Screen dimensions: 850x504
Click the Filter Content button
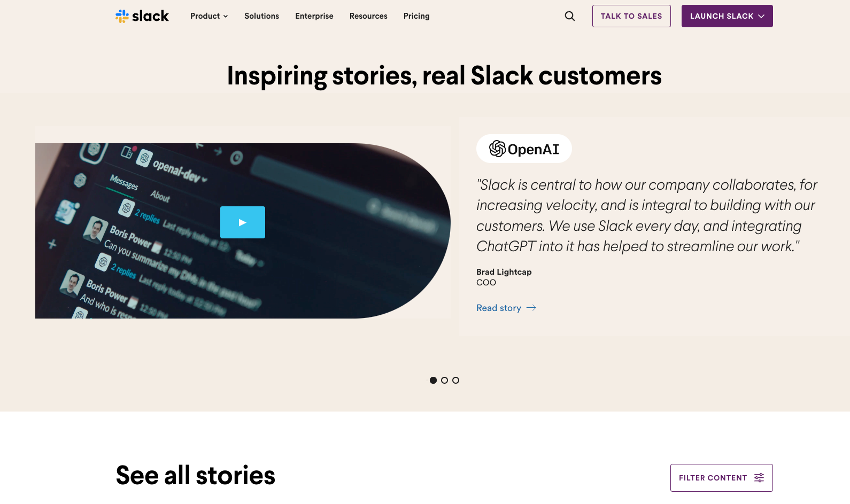tap(713, 478)
